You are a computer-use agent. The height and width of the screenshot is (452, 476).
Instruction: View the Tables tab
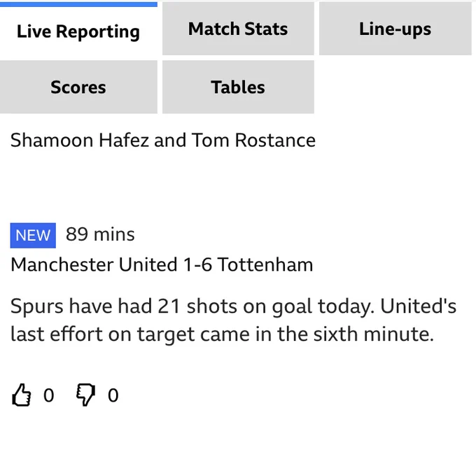click(238, 87)
